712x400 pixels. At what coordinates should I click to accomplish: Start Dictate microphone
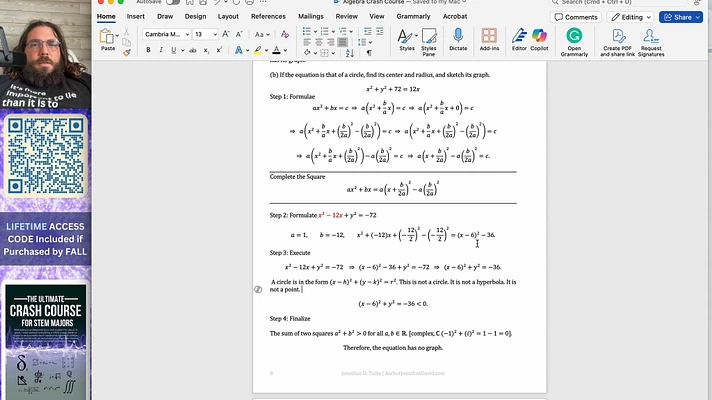pyautogui.click(x=458, y=39)
